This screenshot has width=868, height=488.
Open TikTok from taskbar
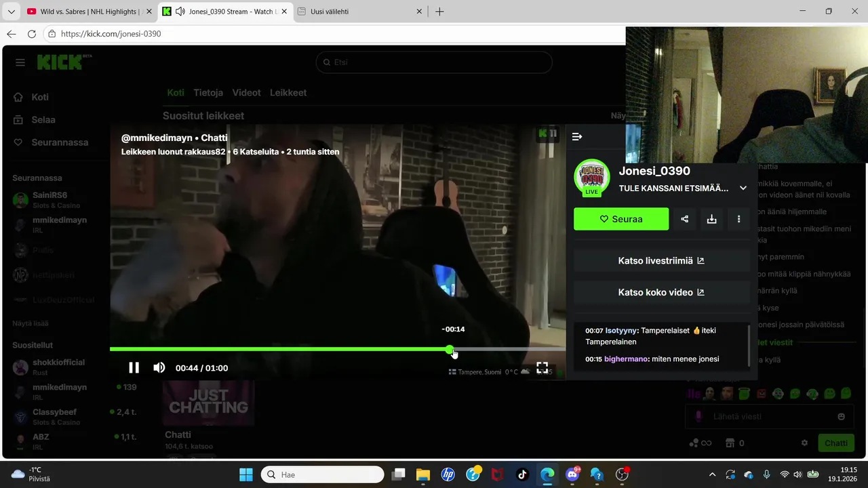522,474
